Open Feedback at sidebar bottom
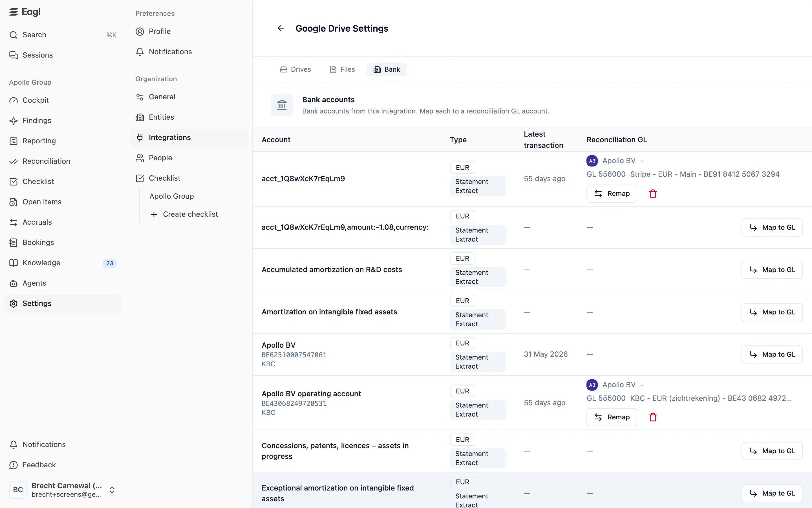Screen dimensions: 812x508 [x=63, y=465]
